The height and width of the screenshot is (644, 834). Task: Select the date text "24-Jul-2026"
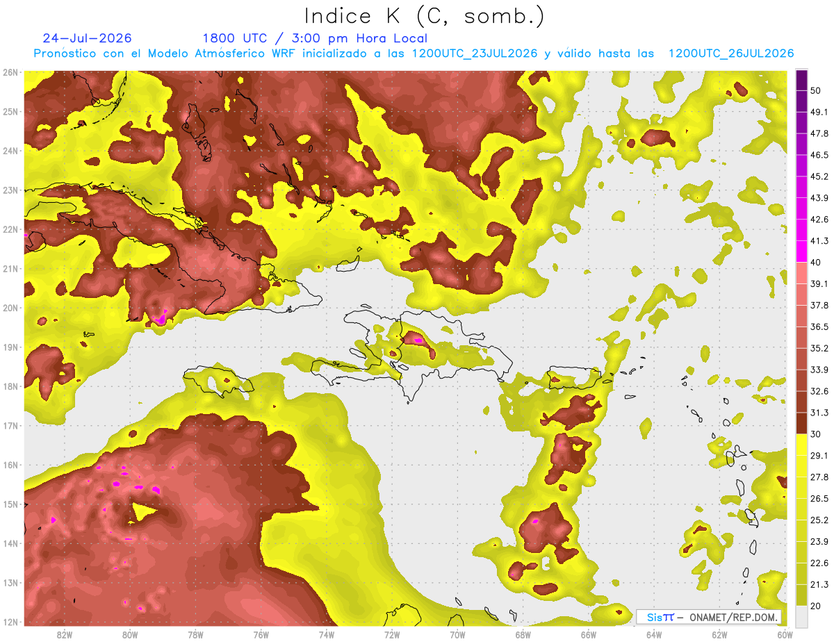click(87, 38)
